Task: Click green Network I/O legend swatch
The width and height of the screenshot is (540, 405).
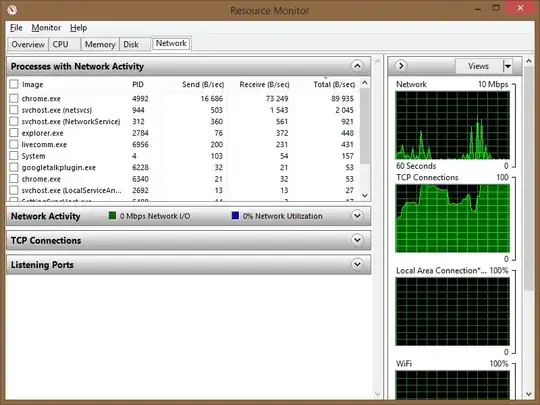Action: (112, 216)
